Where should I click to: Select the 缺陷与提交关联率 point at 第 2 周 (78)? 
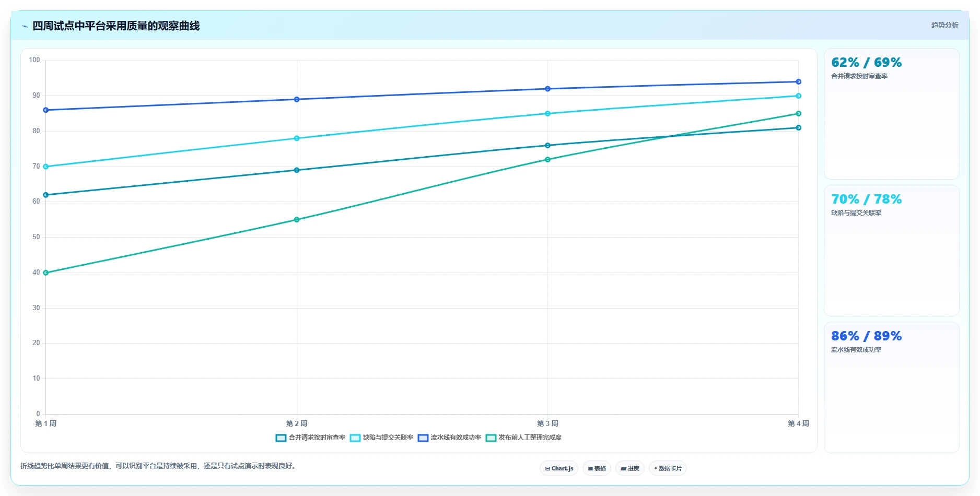(297, 138)
